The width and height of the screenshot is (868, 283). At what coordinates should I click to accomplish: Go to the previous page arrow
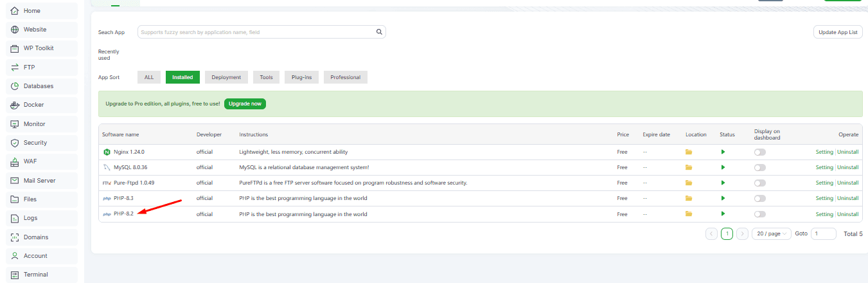711,234
